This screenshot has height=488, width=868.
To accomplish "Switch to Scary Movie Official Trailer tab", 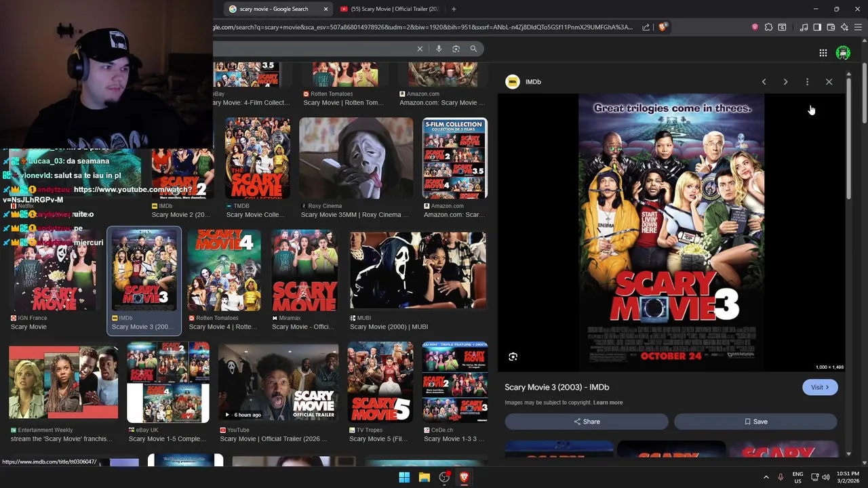I will [x=390, y=9].
